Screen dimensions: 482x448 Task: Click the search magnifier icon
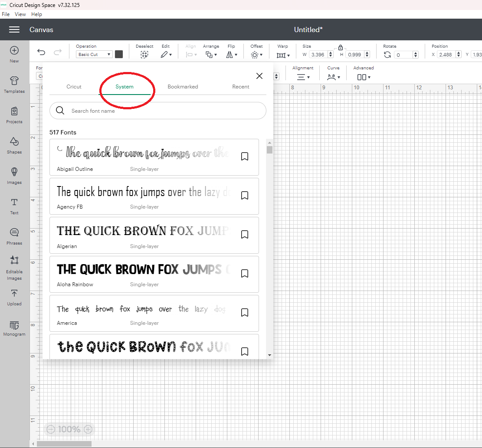[x=60, y=111]
